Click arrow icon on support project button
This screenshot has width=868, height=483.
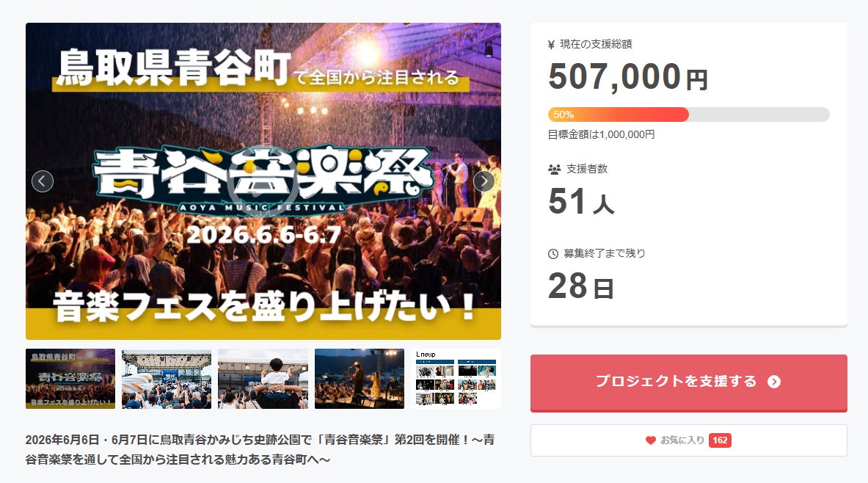(x=774, y=382)
